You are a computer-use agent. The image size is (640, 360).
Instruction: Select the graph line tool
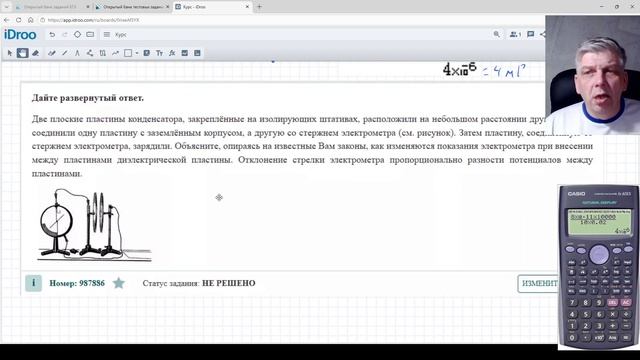pyautogui.click(x=115, y=53)
